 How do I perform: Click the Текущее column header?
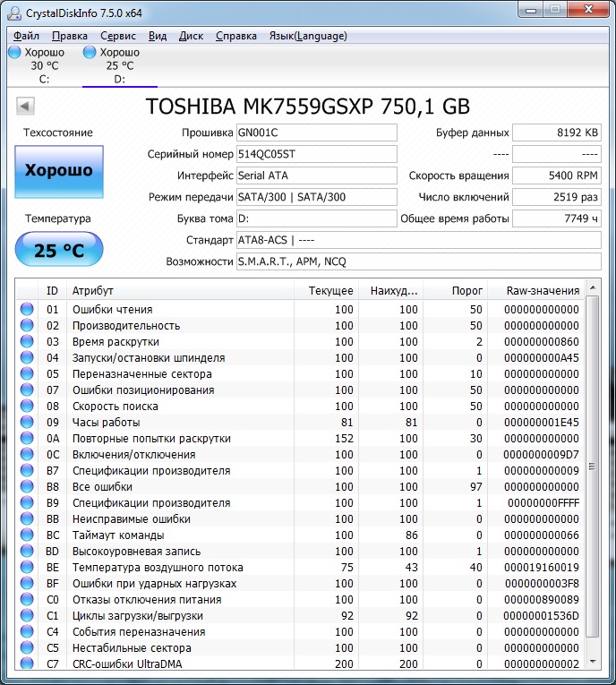point(326,290)
